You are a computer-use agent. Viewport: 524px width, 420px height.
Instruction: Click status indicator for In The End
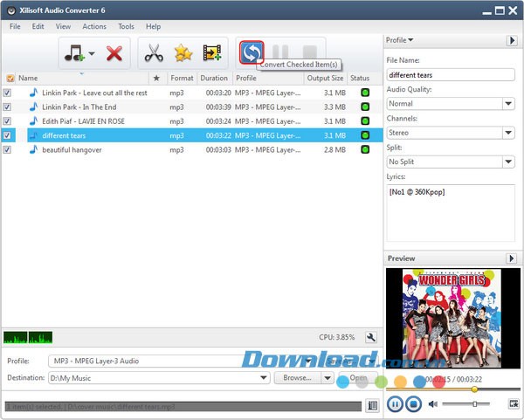click(365, 107)
